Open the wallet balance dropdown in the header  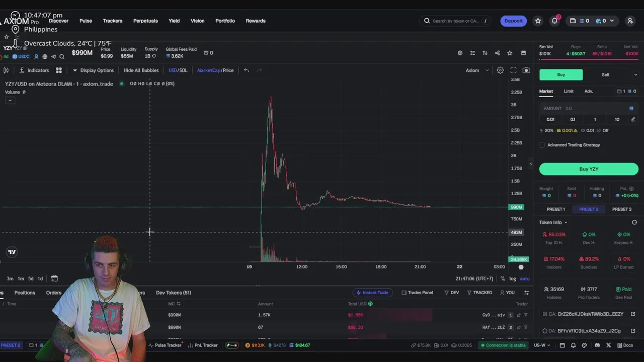(592, 21)
